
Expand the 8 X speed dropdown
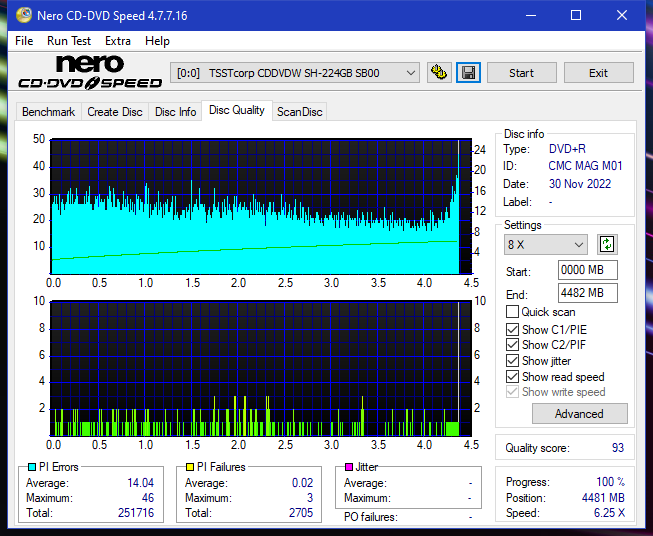546,244
